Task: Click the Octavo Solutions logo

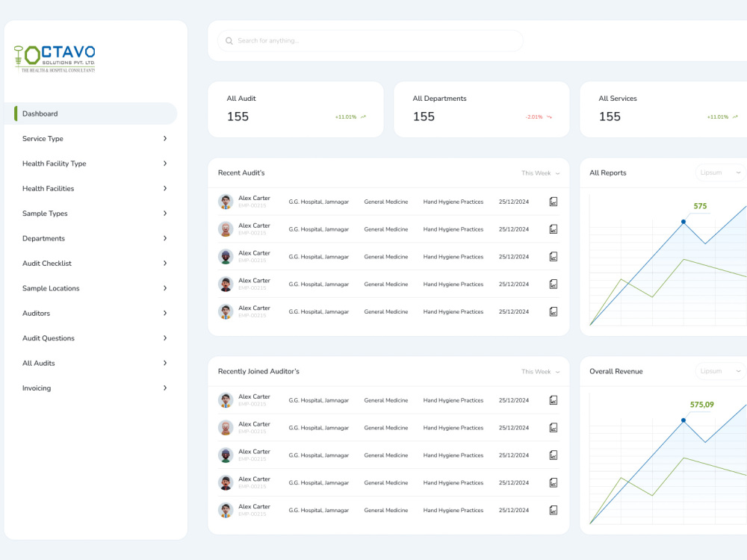Action: pyautogui.click(x=55, y=59)
